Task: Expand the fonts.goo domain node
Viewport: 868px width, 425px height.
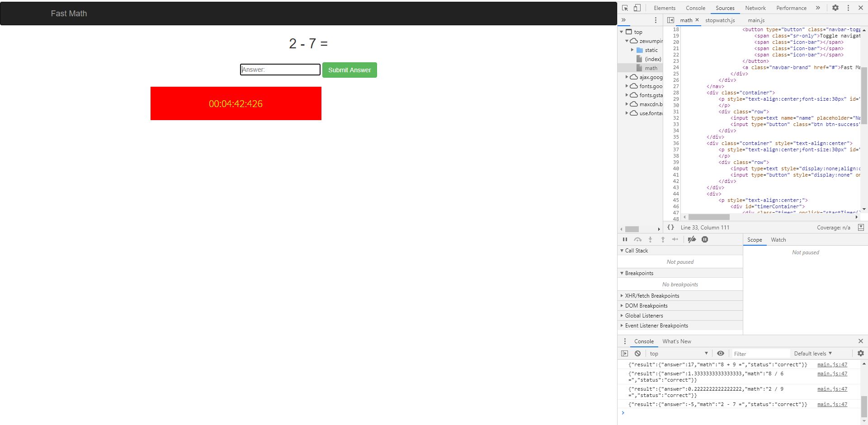Action: [x=627, y=86]
